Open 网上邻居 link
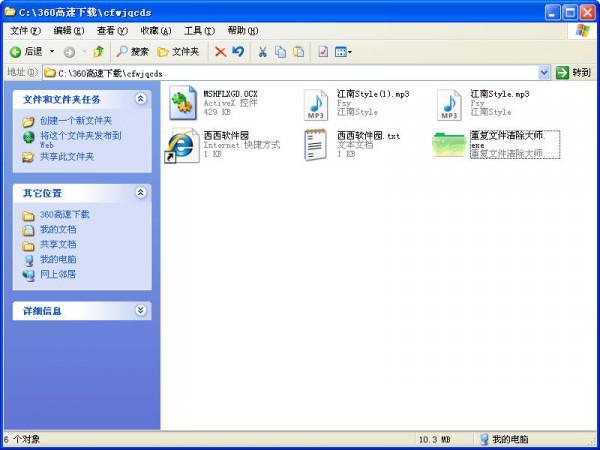 pos(58,274)
